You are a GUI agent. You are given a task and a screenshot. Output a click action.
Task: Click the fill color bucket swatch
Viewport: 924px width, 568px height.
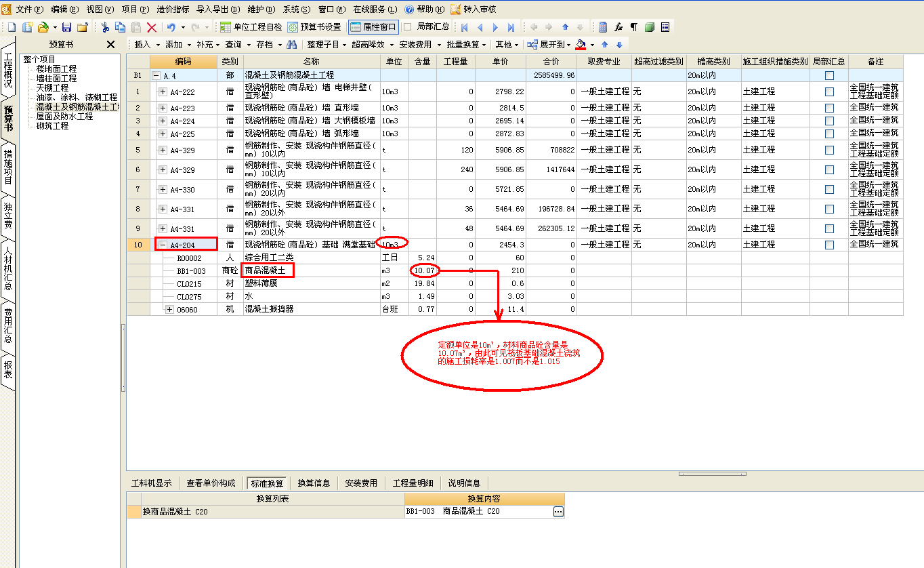click(581, 45)
